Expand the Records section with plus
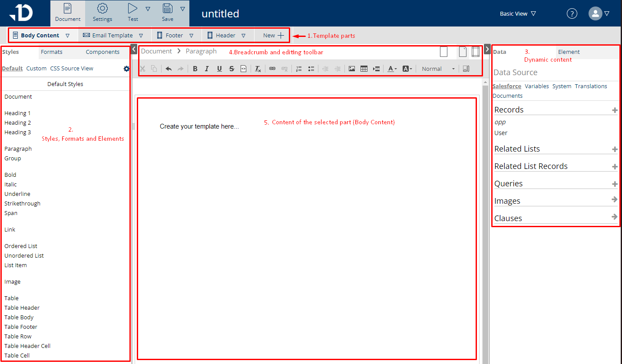This screenshot has width=622, height=364. (615, 110)
